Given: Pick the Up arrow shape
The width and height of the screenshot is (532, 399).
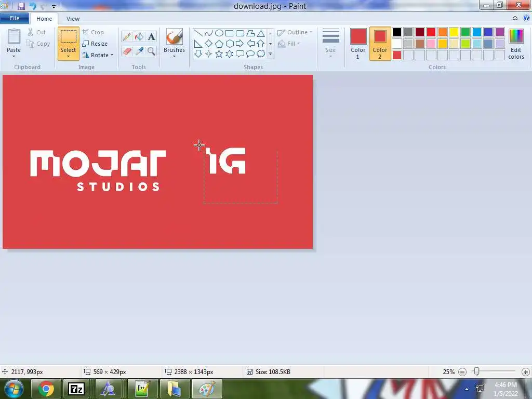Looking at the screenshot, I should [261, 44].
